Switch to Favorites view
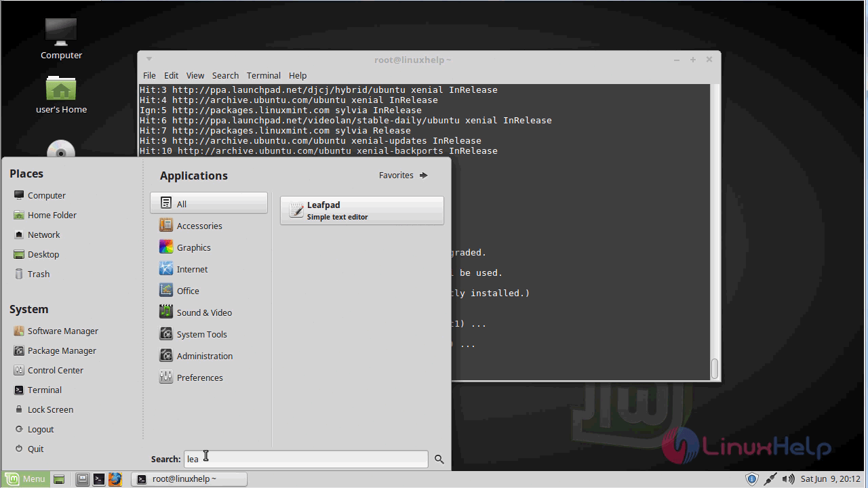This screenshot has height=488, width=868. pyautogui.click(x=403, y=175)
